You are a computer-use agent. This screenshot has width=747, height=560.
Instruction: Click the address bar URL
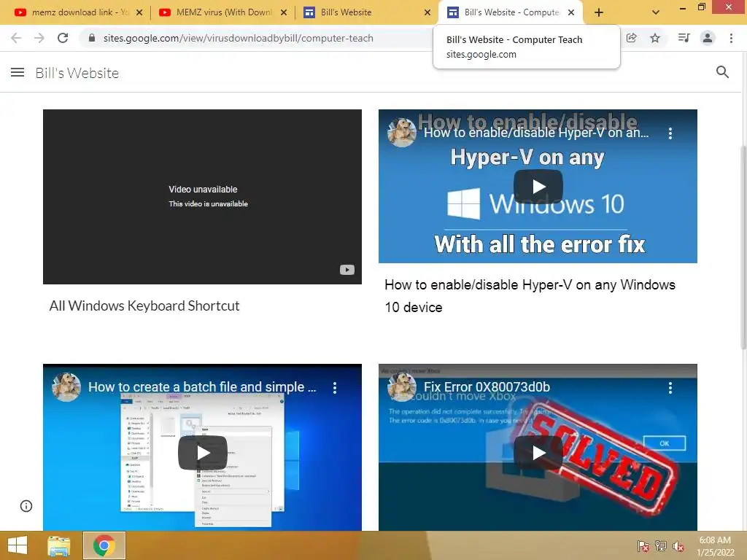239,38
